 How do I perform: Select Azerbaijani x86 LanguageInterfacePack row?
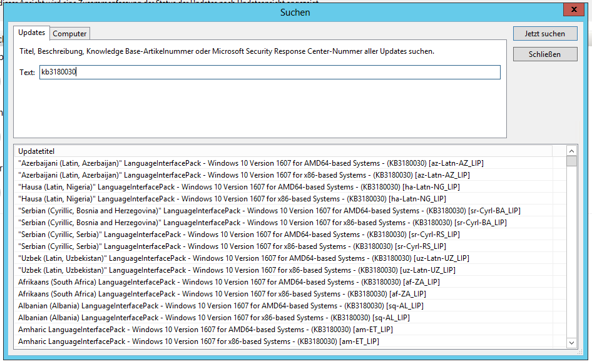click(244, 175)
